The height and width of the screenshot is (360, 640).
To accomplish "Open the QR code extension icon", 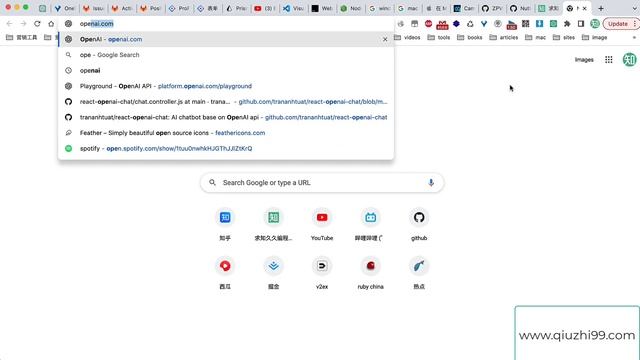I will pos(525,24).
